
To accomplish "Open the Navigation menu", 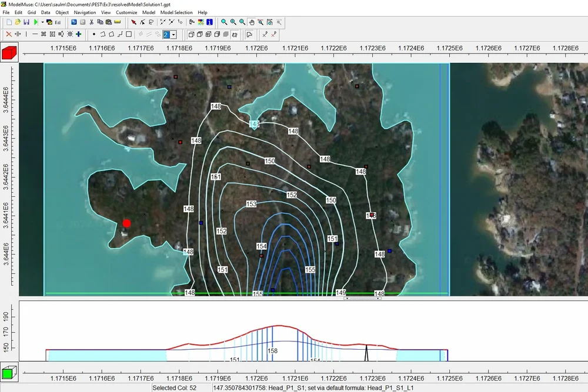I will 85,12.
